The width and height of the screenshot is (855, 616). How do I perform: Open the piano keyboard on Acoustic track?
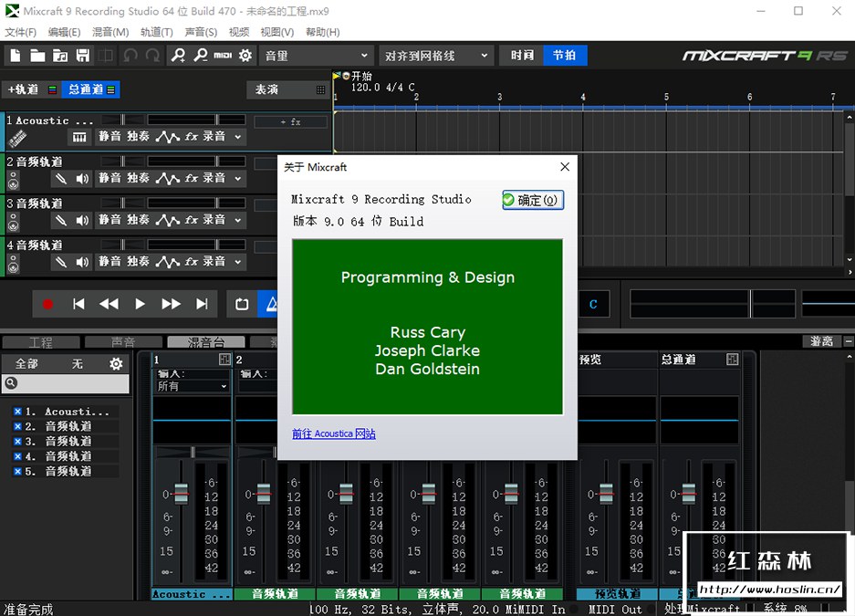(x=80, y=137)
